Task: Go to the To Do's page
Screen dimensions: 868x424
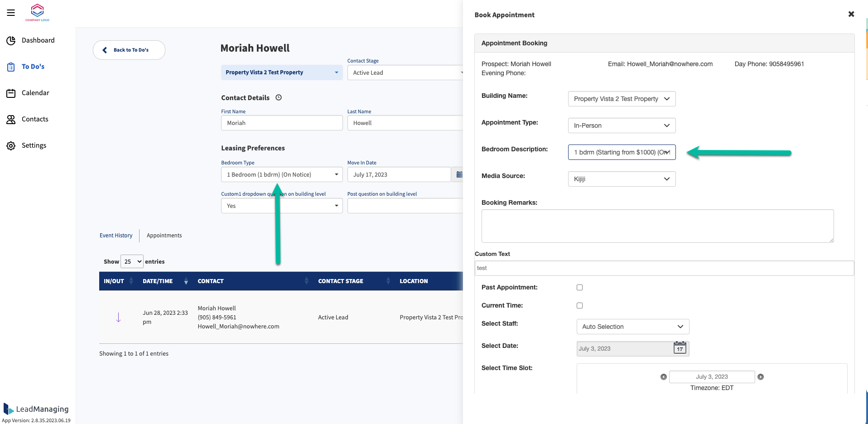Action: (33, 67)
